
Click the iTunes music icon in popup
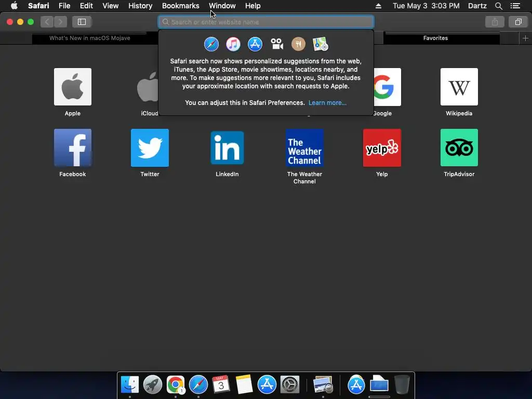point(233,44)
